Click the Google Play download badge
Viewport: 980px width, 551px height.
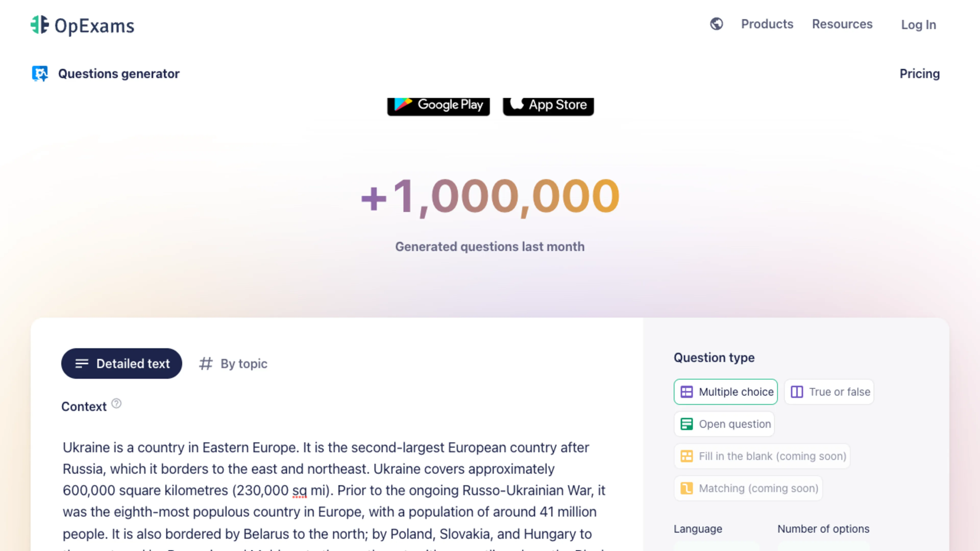tap(439, 106)
